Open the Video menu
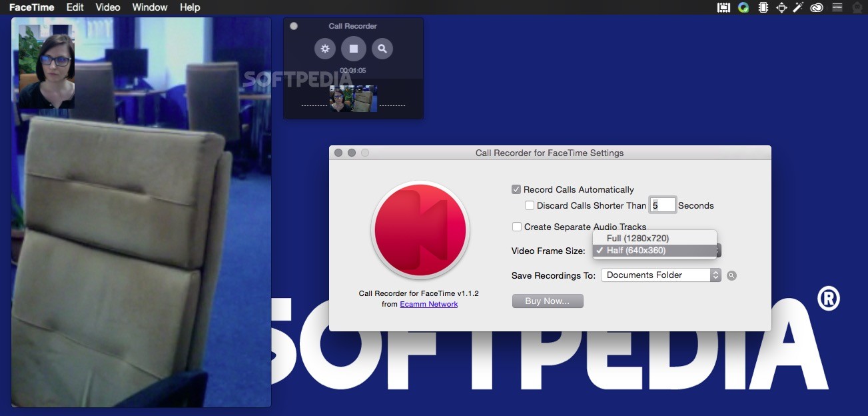The height and width of the screenshot is (416, 868). coord(107,7)
